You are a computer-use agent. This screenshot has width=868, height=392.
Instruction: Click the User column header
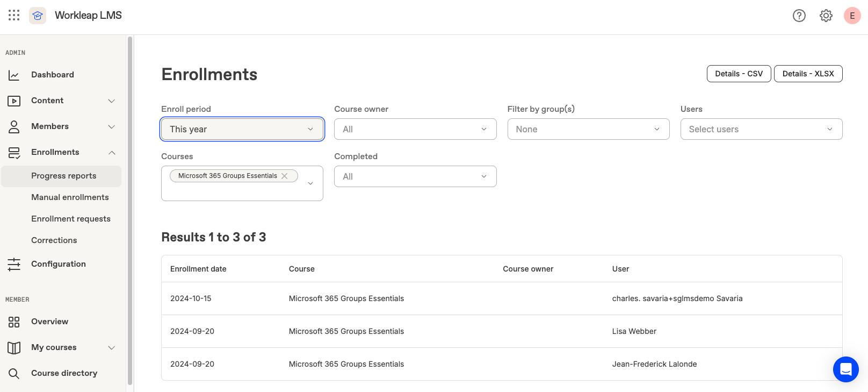click(620, 269)
